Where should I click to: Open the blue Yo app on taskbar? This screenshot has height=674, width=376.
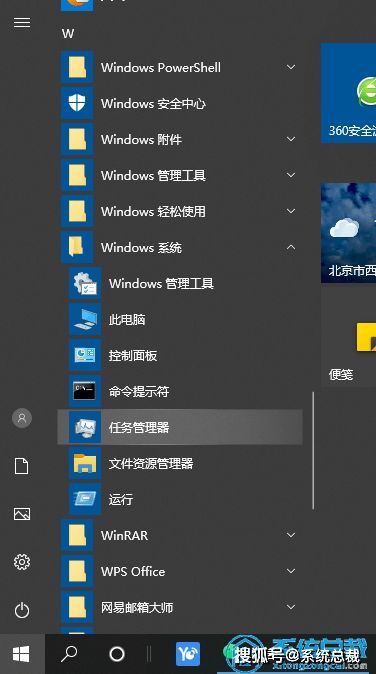pyautogui.click(x=188, y=654)
